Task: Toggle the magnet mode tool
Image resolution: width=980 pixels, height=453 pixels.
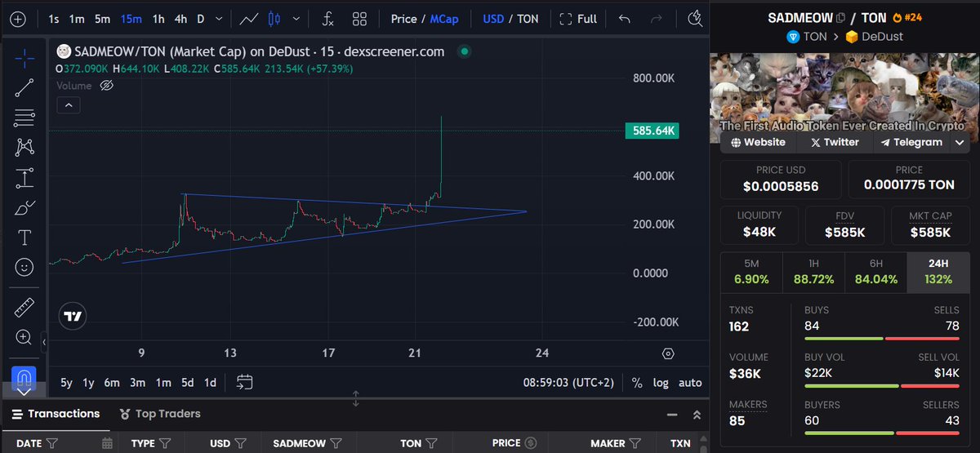Action: tap(24, 376)
